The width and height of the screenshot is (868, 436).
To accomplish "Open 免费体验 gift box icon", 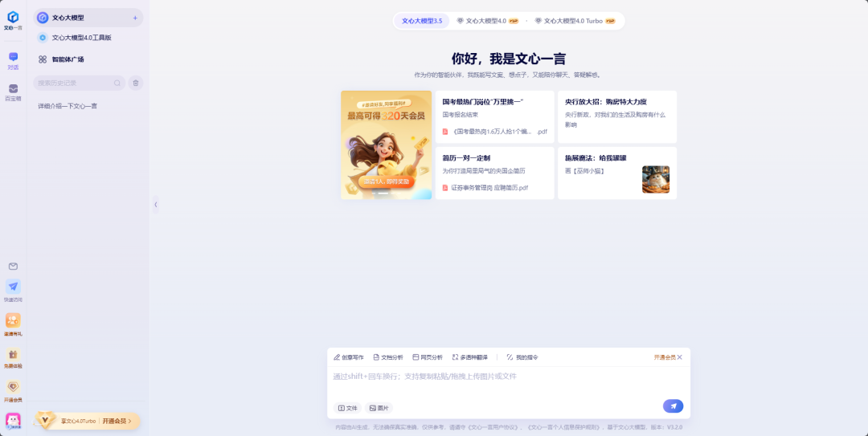I will pyautogui.click(x=14, y=354).
